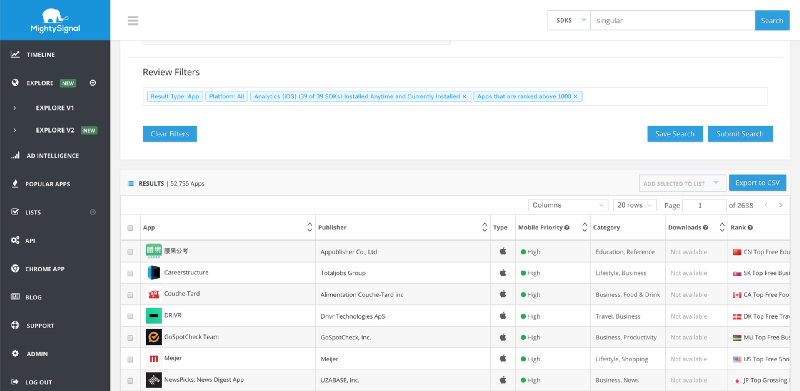The width and height of the screenshot is (800, 391).
Task: Select Explore V1 in the sidebar
Action: click(x=55, y=108)
